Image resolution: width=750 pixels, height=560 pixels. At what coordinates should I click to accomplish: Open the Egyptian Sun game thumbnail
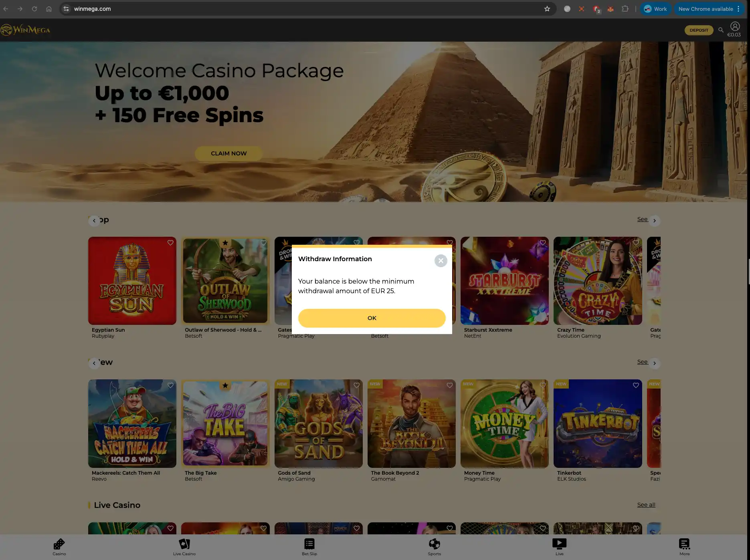coord(132,281)
